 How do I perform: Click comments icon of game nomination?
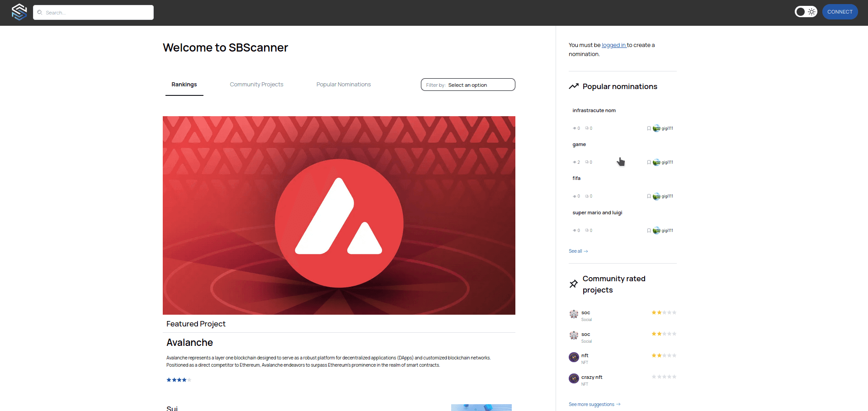pyautogui.click(x=587, y=162)
